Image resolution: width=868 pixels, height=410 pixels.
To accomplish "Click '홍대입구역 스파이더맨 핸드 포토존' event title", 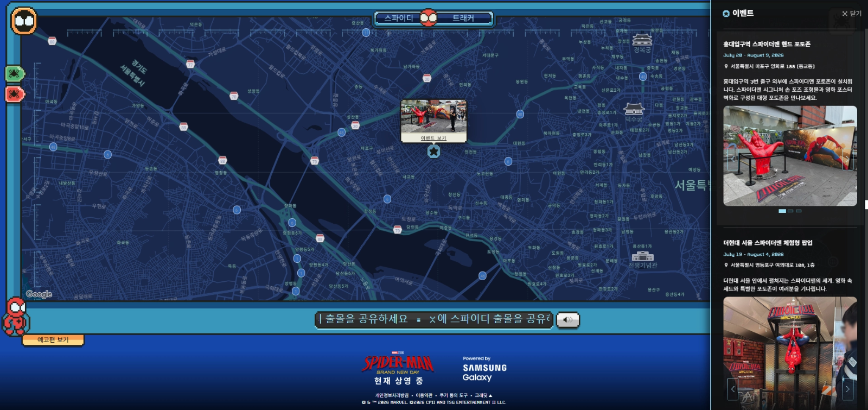I will [767, 44].
